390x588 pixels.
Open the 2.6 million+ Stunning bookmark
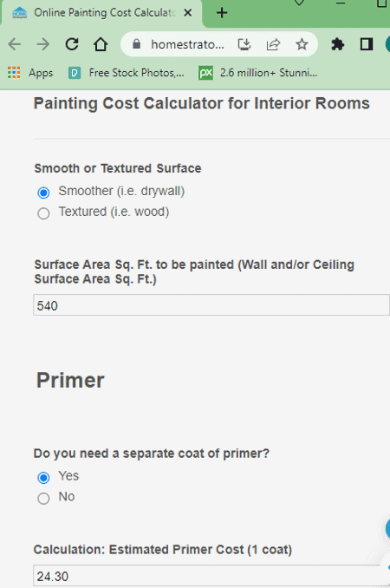[x=257, y=73]
